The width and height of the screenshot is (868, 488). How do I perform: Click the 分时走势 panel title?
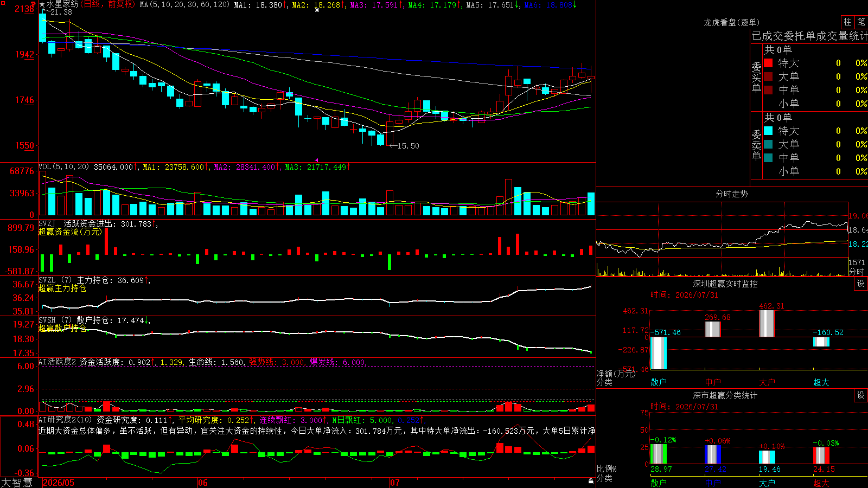click(x=731, y=194)
